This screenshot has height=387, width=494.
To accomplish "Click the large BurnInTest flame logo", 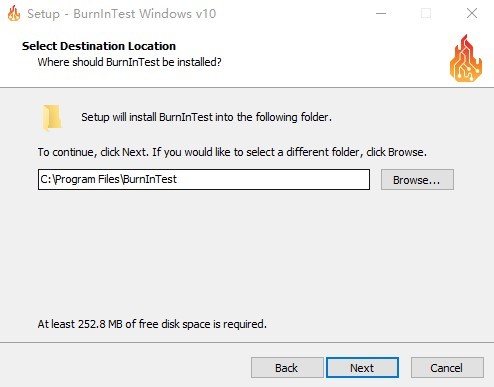I will (466, 58).
